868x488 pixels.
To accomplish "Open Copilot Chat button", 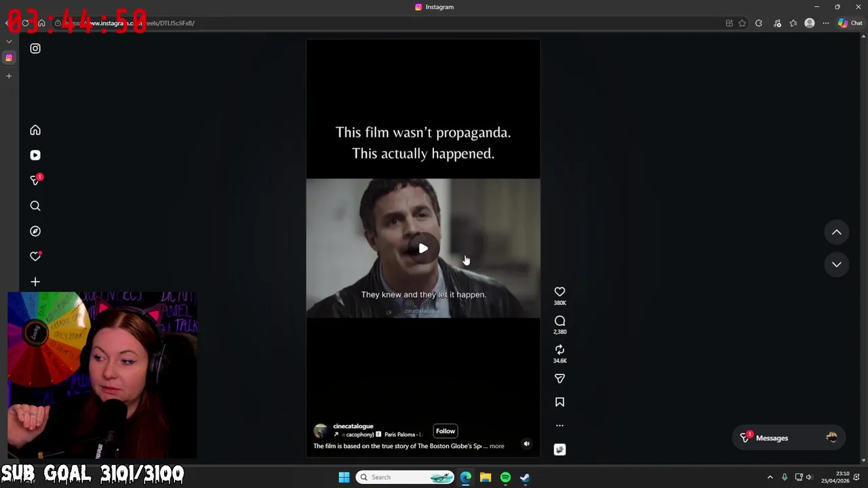I will [x=850, y=23].
